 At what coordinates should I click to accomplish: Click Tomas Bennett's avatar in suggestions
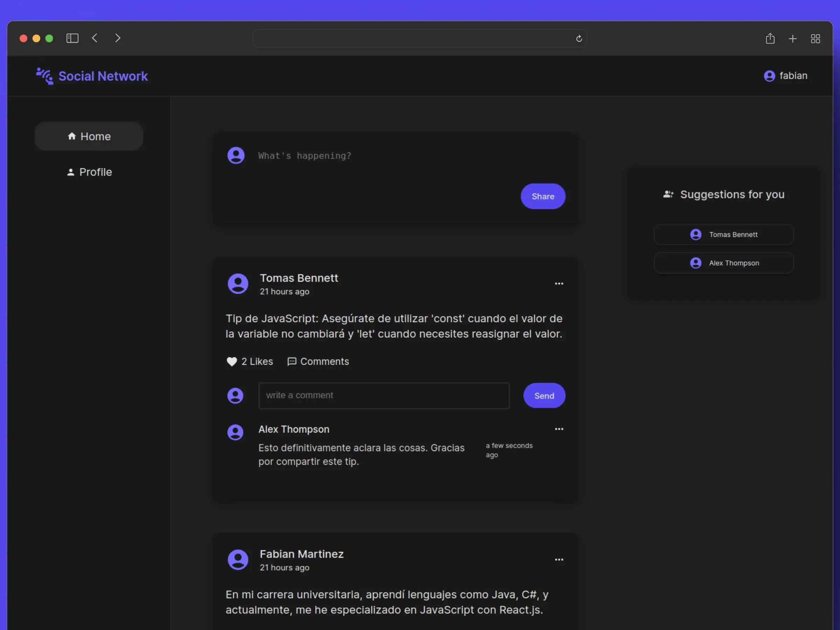click(695, 235)
